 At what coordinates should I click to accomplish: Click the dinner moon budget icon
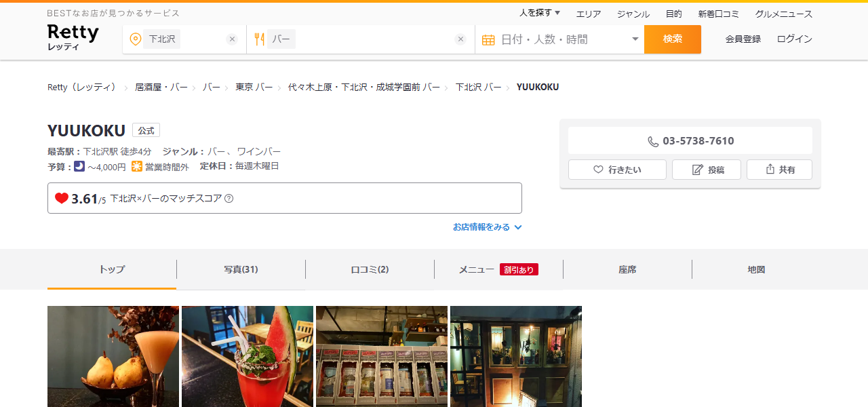(x=79, y=166)
